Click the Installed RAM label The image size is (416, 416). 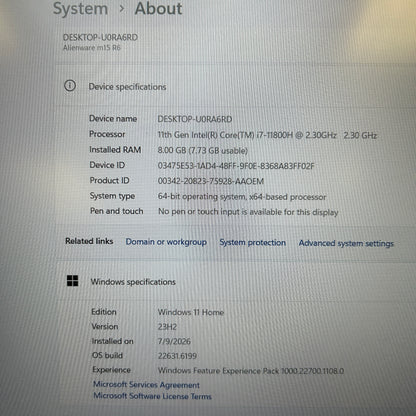pos(115,150)
